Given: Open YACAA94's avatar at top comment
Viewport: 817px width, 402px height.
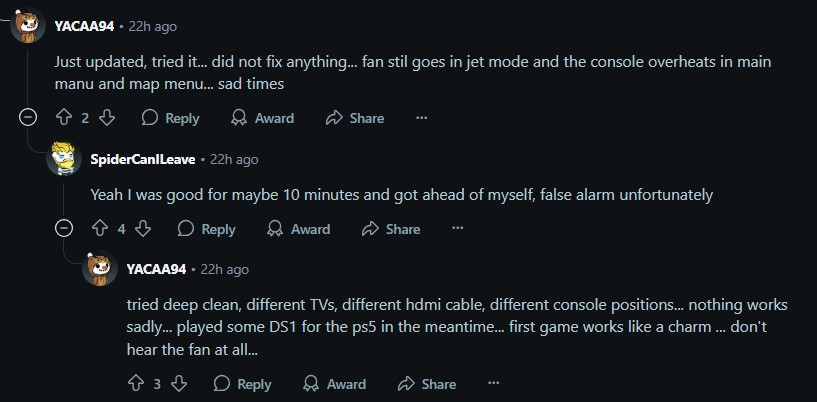Looking at the screenshot, I should tap(28, 26).
